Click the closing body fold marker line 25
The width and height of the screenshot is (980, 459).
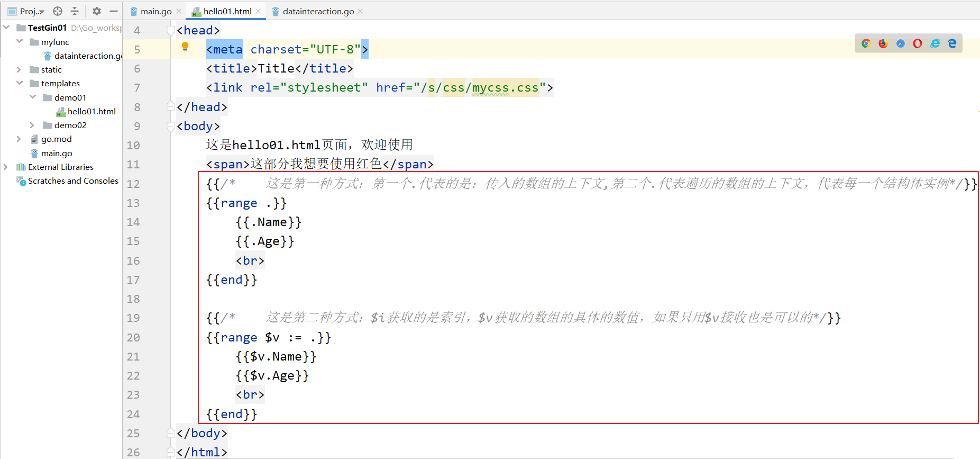(171, 433)
